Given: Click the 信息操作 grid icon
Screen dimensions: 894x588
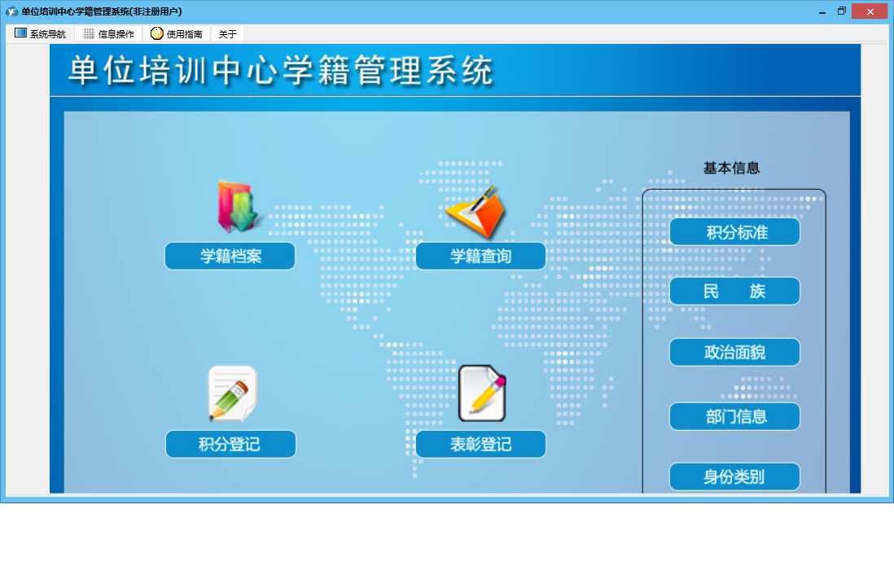Looking at the screenshot, I should 89,33.
